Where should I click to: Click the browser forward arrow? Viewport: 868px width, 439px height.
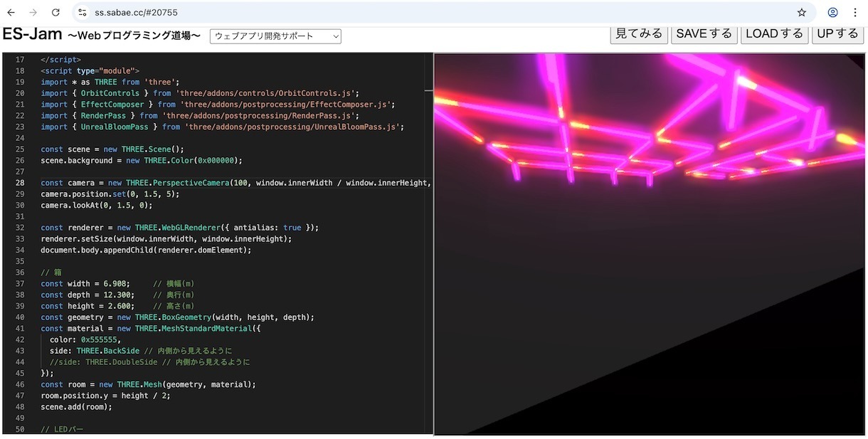pyautogui.click(x=33, y=12)
